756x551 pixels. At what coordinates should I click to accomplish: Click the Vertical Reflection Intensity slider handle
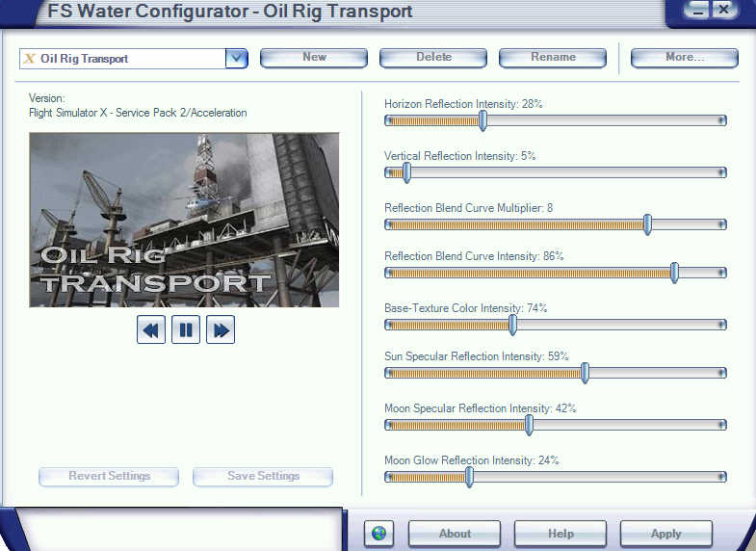coord(407,172)
